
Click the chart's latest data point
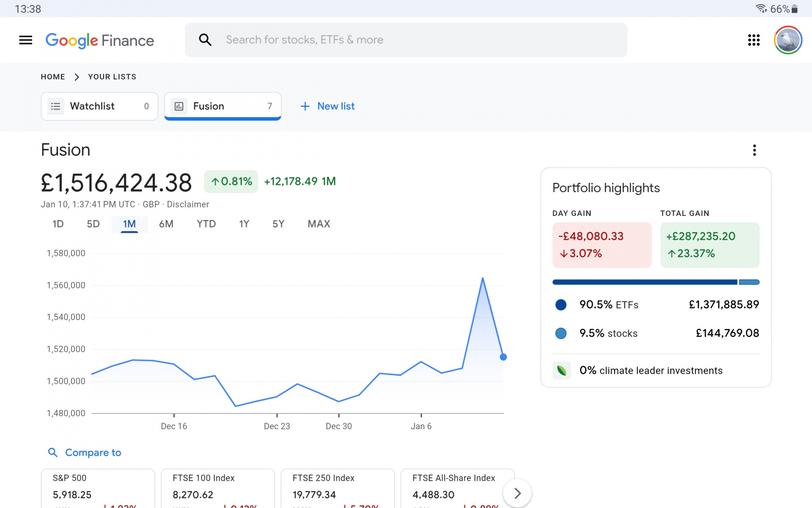click(x=503, y=357)
